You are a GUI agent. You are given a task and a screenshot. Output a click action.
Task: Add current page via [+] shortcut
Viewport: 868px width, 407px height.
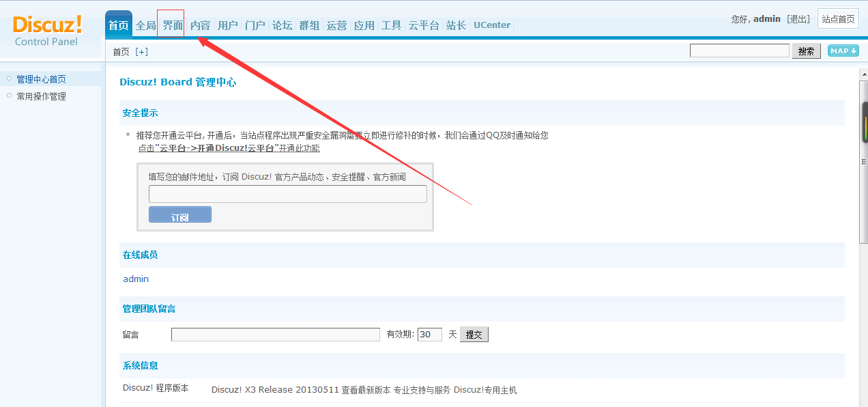pyautogui.click(x=141, y=52)
